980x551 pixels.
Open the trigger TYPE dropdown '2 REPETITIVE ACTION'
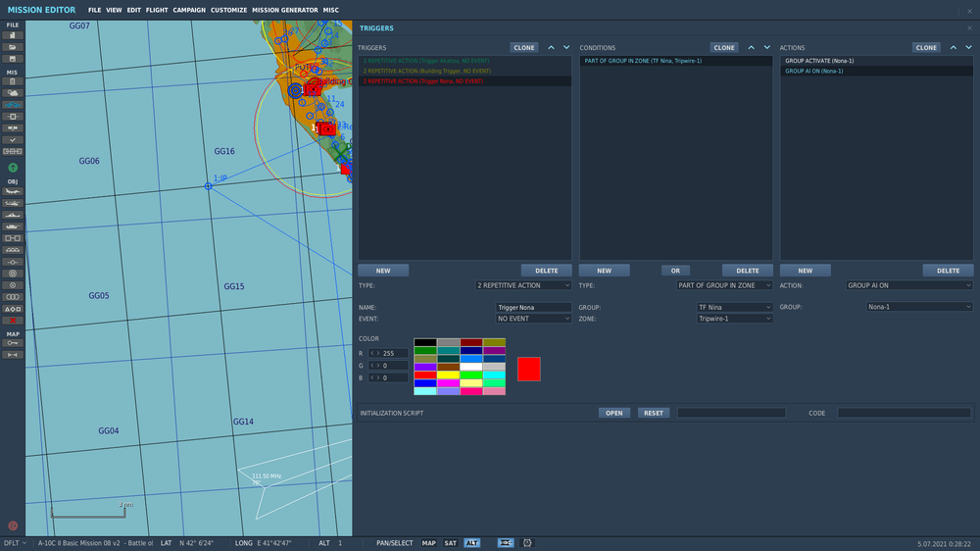[x=522, y=285]
